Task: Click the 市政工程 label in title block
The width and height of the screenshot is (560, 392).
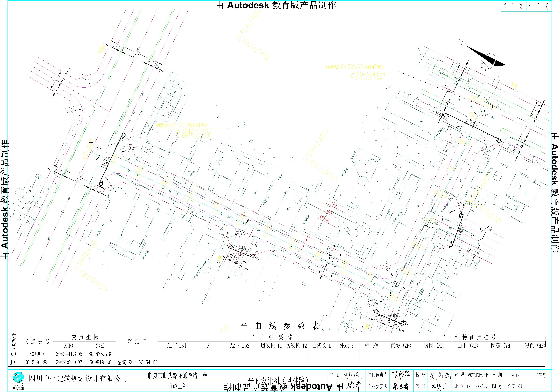Action: click(x=178, y=386)
